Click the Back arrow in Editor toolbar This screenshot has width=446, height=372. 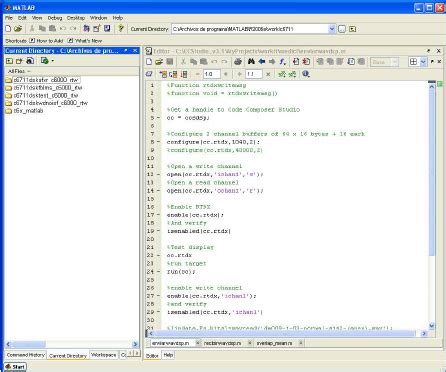pos(262,62)
